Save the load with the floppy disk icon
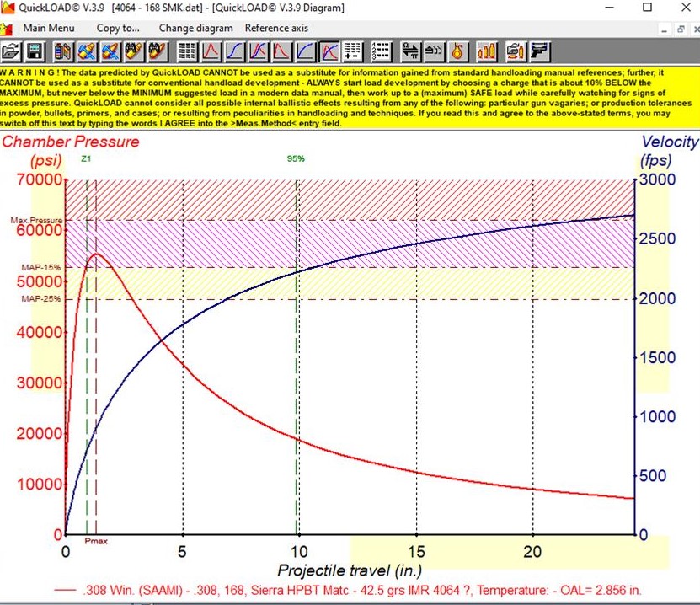 click(x=35, y=51)
